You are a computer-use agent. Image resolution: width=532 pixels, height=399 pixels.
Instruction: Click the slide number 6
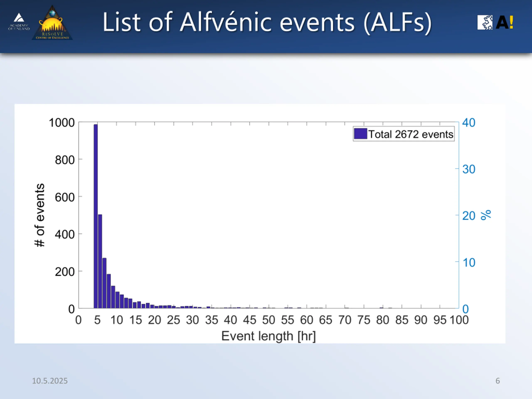tap(498, 381)
